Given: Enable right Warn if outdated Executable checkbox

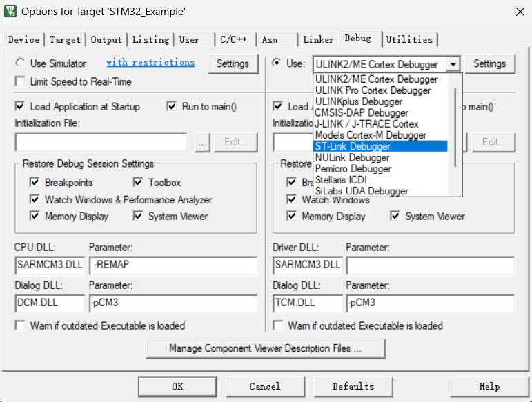Looking at the screenshot, I should tap(278, 325).
